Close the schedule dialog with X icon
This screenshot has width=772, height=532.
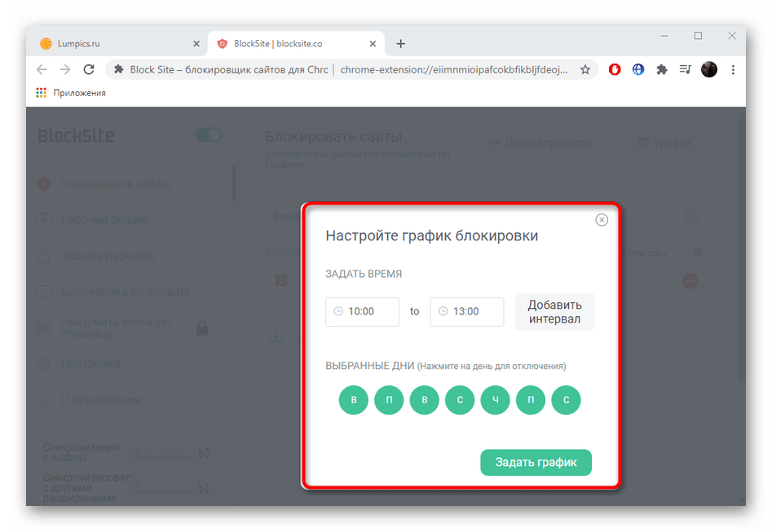click(x=602, y=220)
